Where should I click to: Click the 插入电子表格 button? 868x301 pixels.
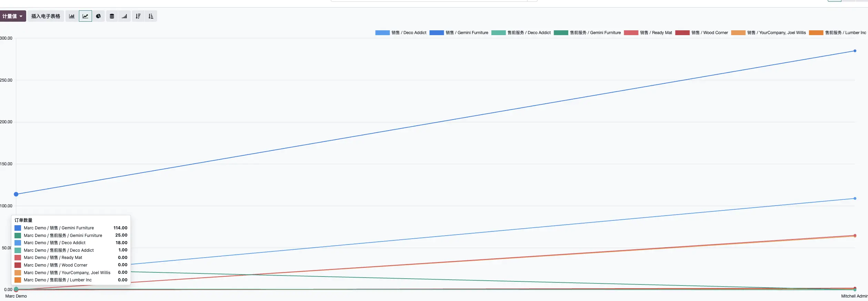coord(45,16)
